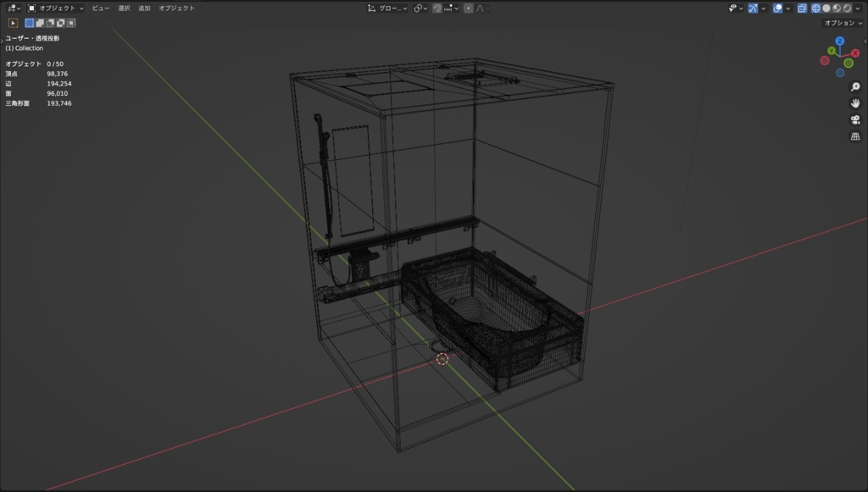Viewport: 868px width, 492px height.
Task: Open the proportional falloff curve selector
Action: 482,8
